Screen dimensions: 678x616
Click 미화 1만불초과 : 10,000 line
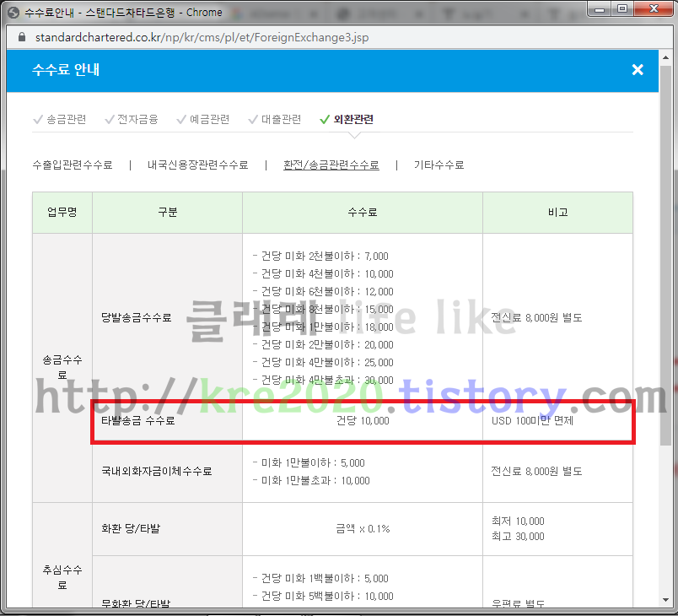point(311,481)
